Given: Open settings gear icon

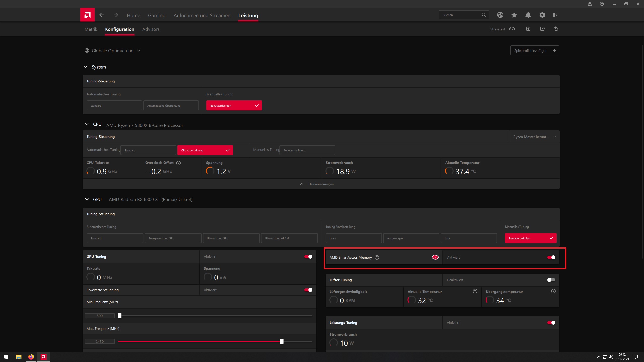Looking at the screenshot, I should coord(542,15).
